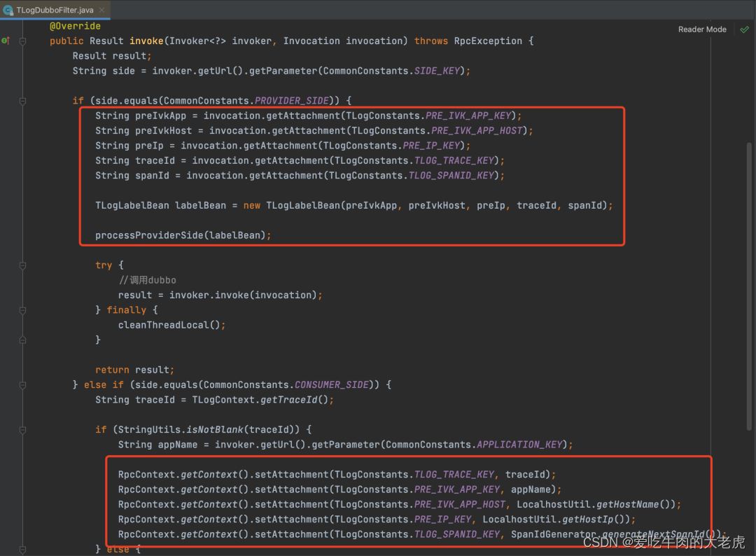Screen dimensions: 756x556
Task: Click RpcException in the throws clause
Action: (488, 41)
